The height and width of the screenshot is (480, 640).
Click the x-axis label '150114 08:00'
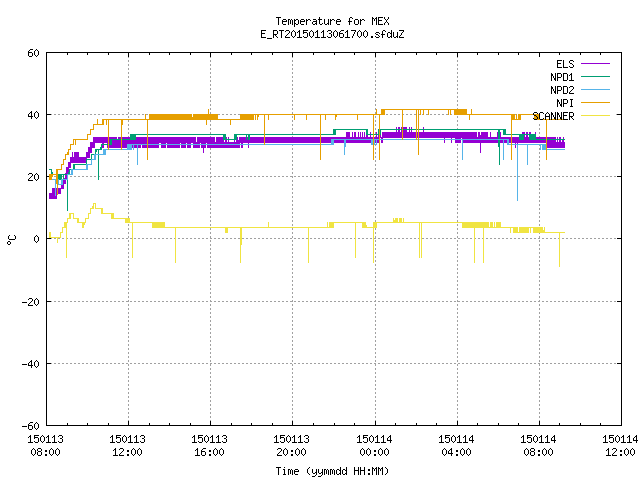538,446
